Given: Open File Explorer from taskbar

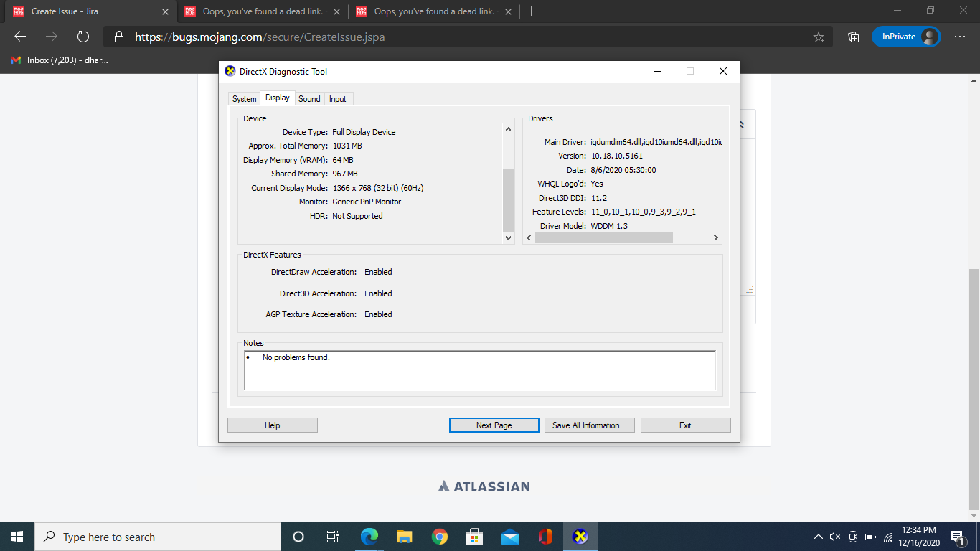Looking at the screenshot, I should [x=405, y=537].
